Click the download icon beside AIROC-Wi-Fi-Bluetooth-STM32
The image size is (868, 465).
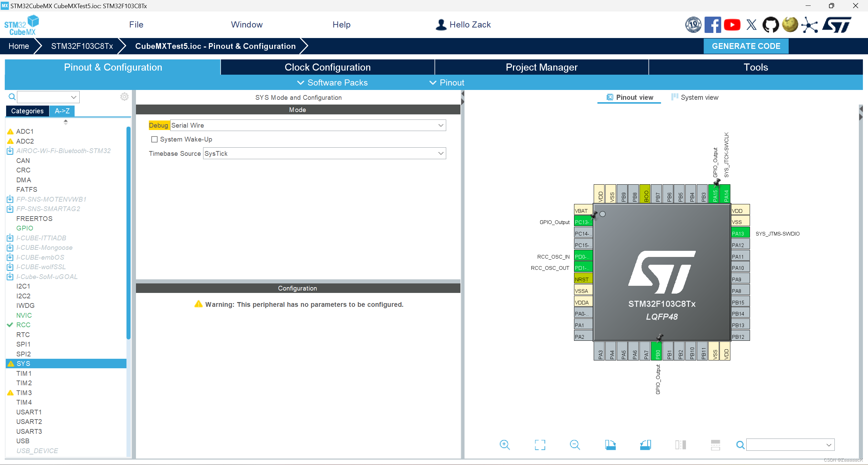tap(10, 151)
